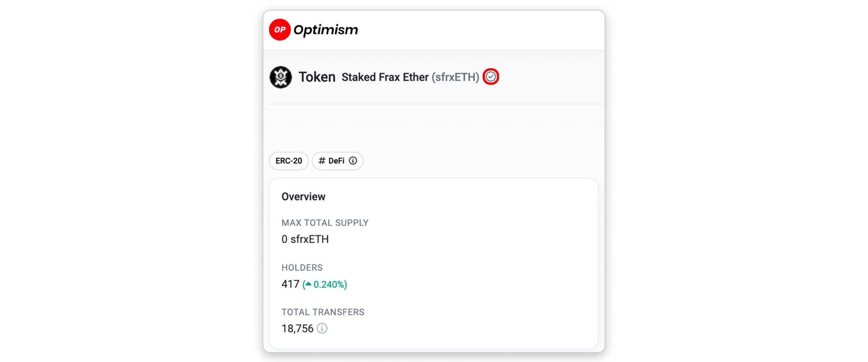
Task: Click the hash symbol in DeFi tag
Action: click(322, 161)
